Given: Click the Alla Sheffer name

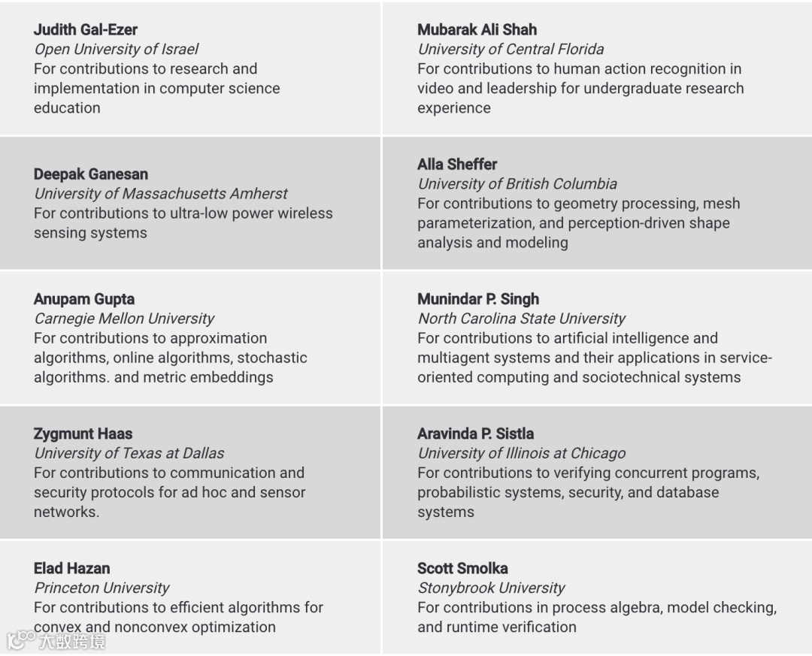Looking at the screenshot, I should (x=457, y=165).
